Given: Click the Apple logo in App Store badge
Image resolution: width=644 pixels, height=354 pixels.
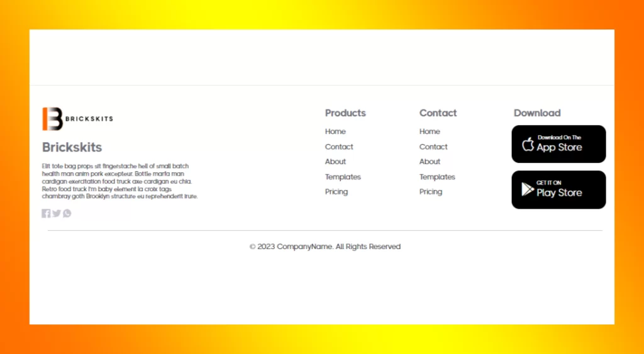Looking at the screenshot, I should click(x=528, y=145).
